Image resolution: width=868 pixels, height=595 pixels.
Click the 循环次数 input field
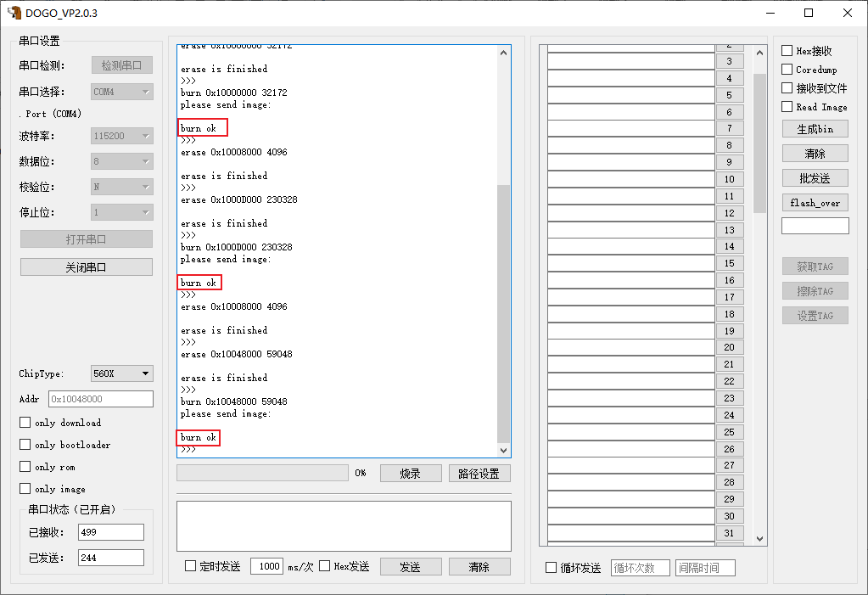pos(641,568)
